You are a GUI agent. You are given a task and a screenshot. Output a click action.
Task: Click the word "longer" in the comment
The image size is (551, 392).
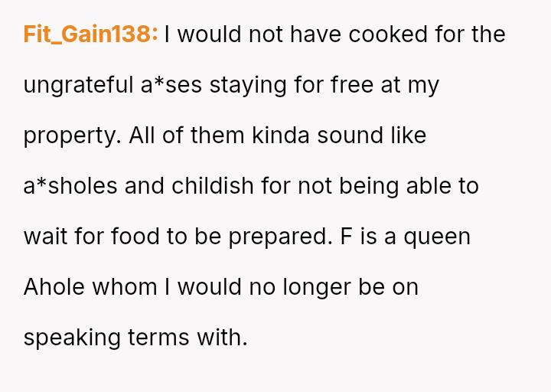pyautogui.click(x=317, y=287)
